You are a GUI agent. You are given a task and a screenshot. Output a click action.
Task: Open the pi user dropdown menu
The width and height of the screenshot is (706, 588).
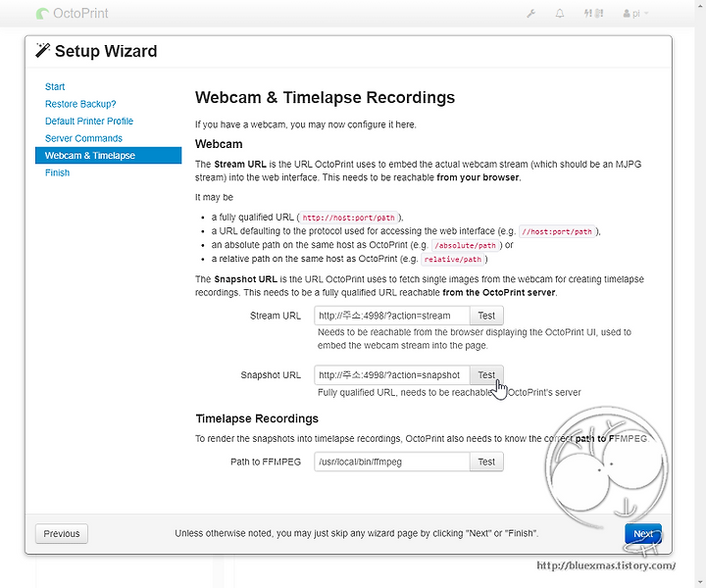(635, 14)
